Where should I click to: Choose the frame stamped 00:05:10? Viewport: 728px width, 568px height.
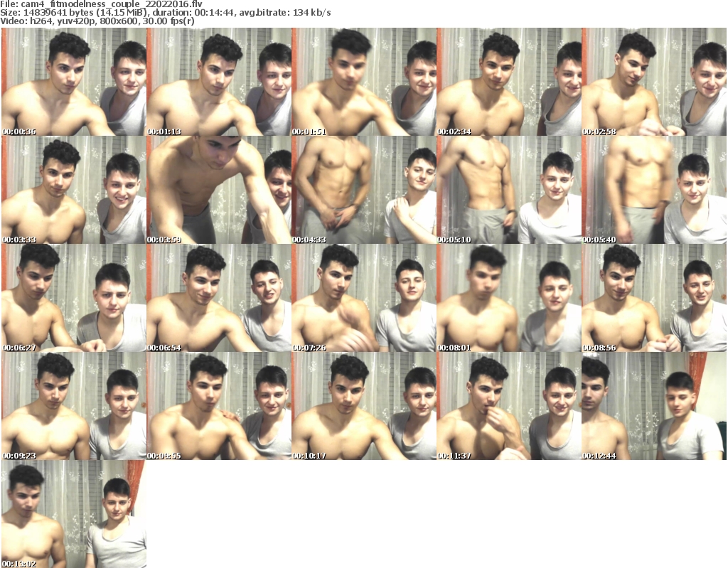click(509, 190)
